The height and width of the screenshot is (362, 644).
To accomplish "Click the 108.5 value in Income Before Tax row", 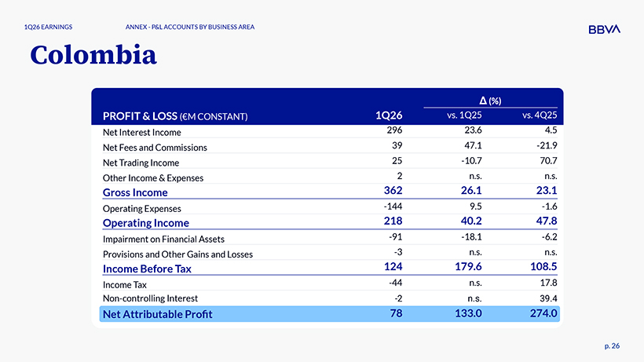I will (x=543, y=267).
